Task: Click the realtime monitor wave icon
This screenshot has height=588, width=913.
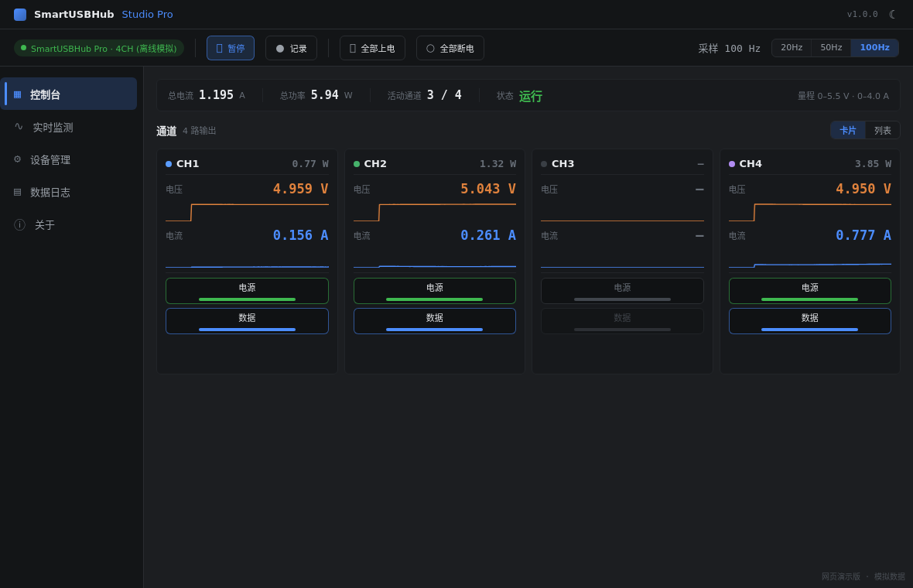Action: (19, 126)
